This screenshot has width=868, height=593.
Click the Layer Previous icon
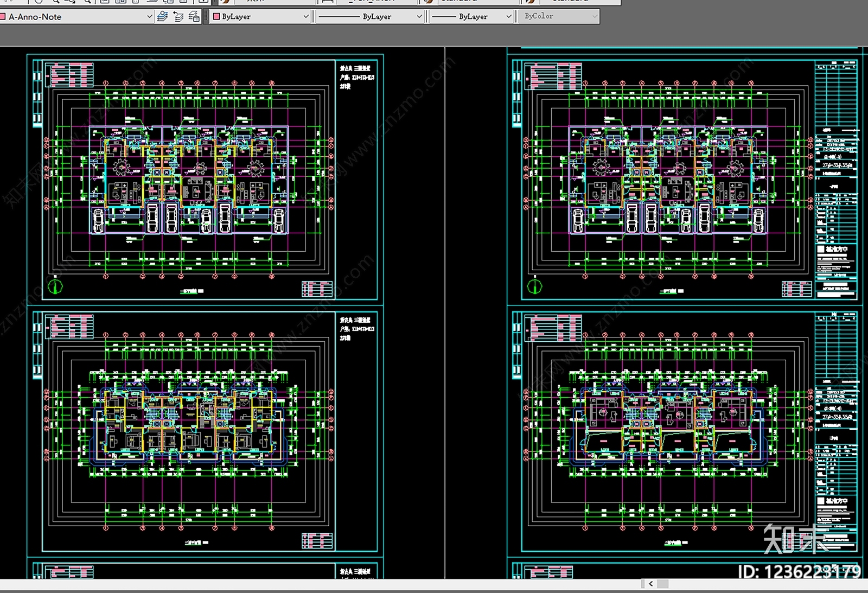click(178, 17)
